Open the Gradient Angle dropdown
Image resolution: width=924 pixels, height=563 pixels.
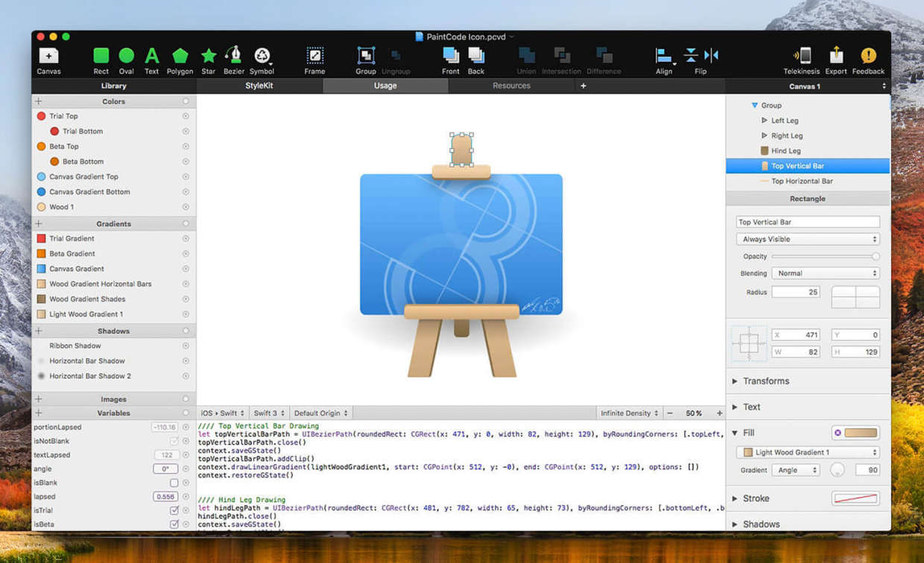point(796,470)
